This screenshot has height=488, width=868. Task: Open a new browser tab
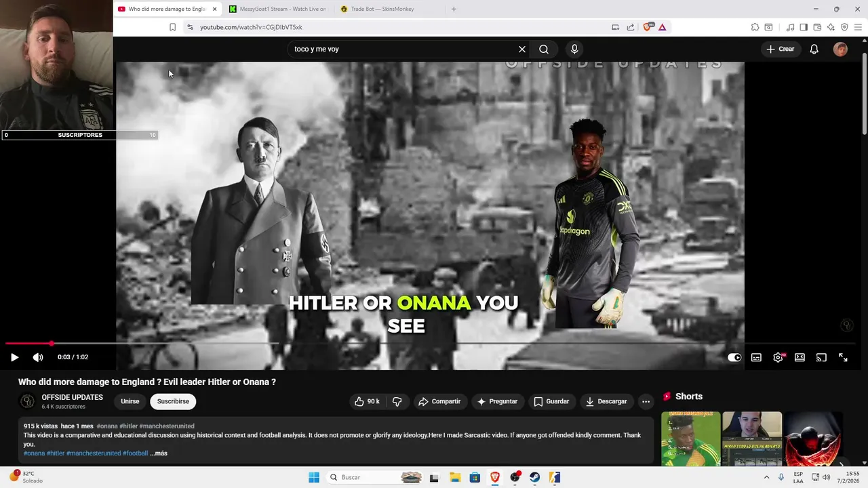pos(454,9)
